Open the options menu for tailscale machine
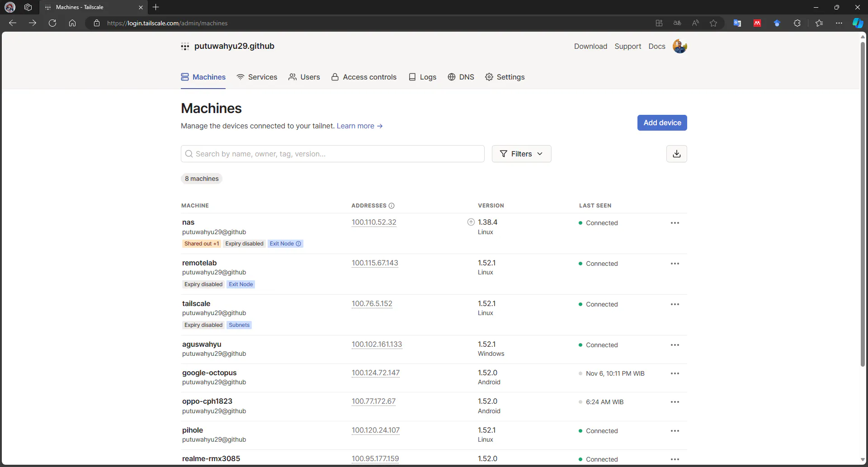868x467 pixels. point(675,304)
